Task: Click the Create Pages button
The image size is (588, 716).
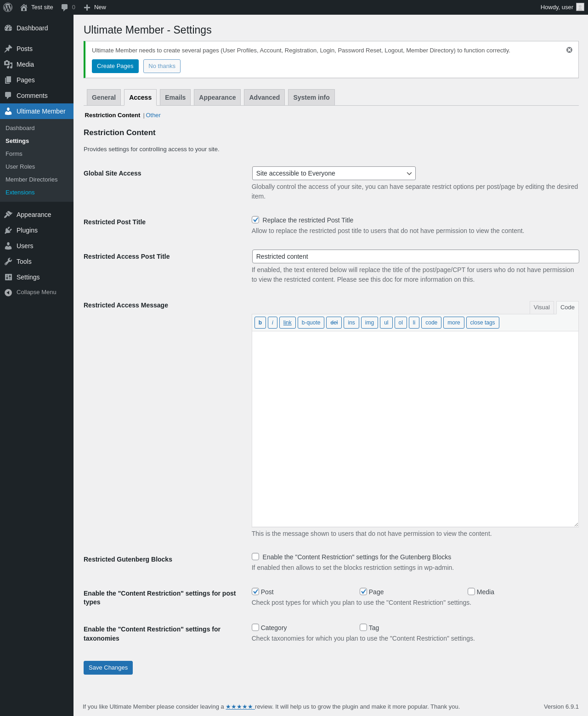Action: 115,66
